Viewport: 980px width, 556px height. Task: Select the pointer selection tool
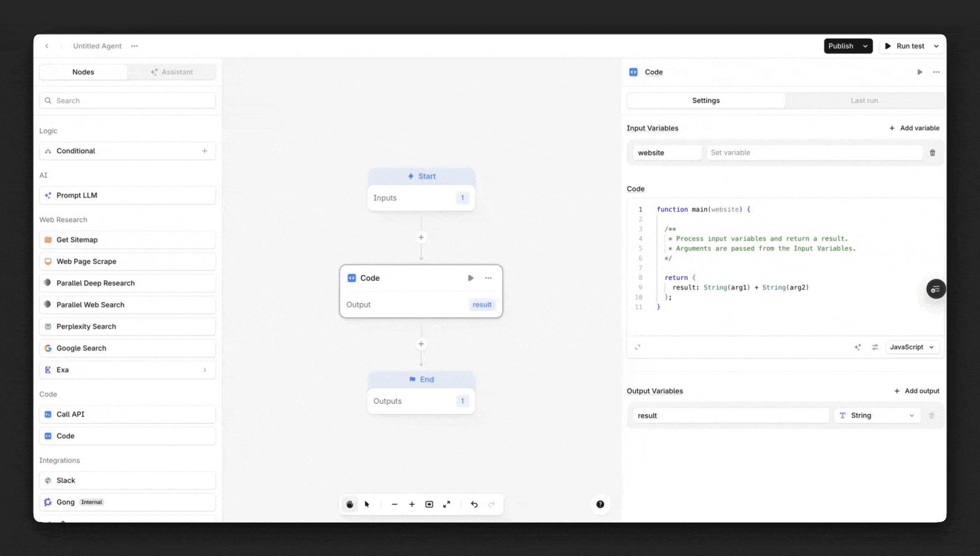(x=367, y=505)
